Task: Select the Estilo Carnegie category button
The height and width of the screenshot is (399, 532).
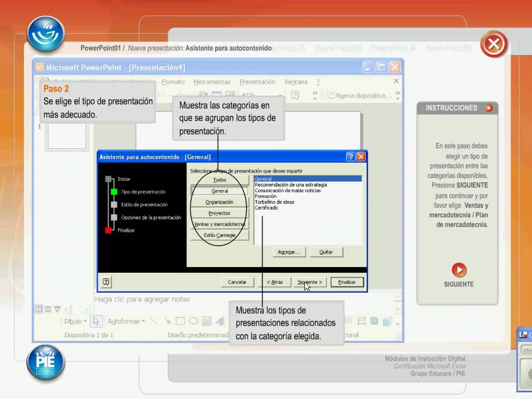Action: tap(219, 235)
